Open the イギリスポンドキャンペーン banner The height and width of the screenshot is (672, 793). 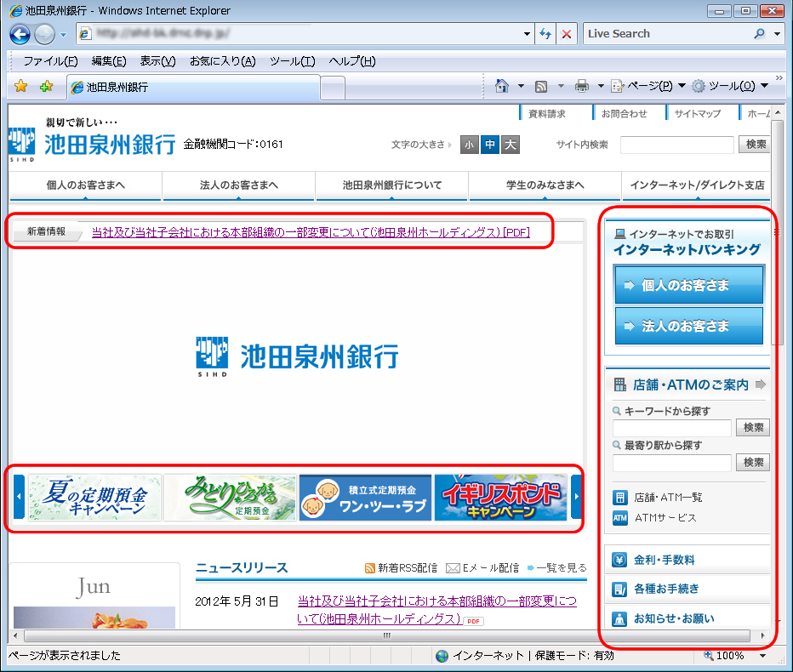click(500, 497)
